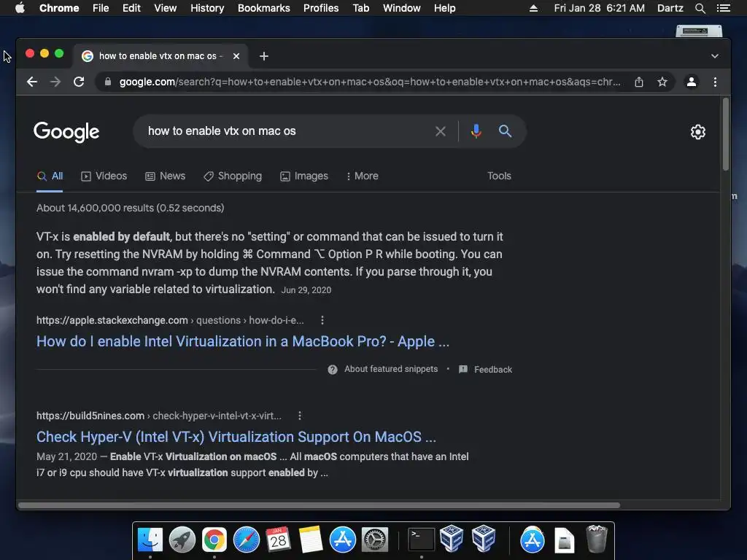Viewport: 747px width, 560px height.
Task: Open the History menu
Action: pyautogui.click(x=207, y=8)
